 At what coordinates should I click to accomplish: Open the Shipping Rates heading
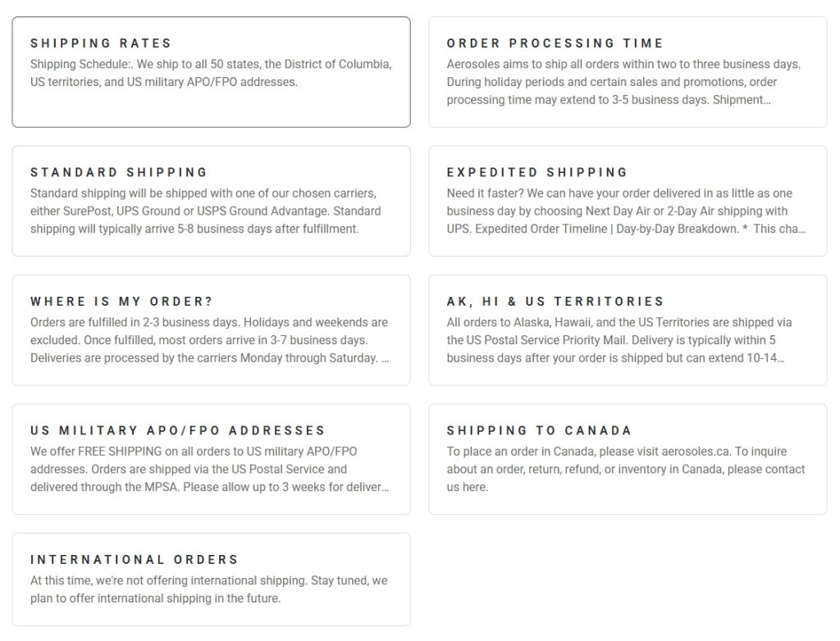point(101,43)
